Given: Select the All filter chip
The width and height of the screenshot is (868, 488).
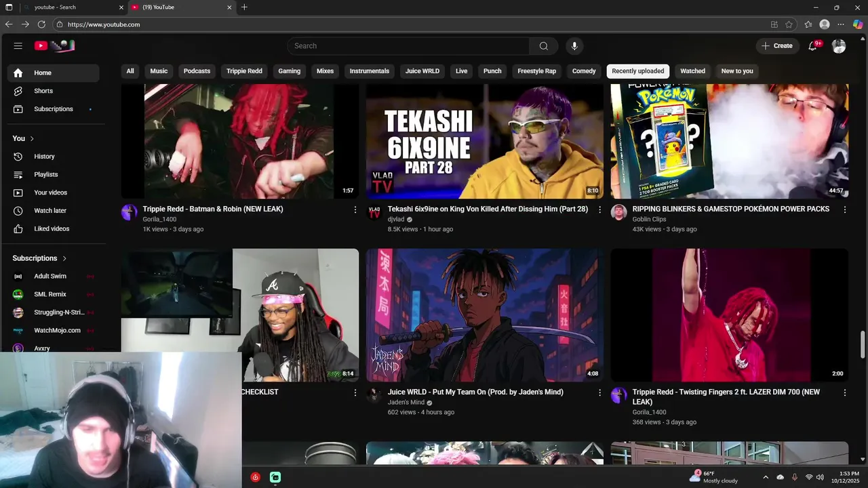Looking at the screenshot, I should tap(130, 71).
